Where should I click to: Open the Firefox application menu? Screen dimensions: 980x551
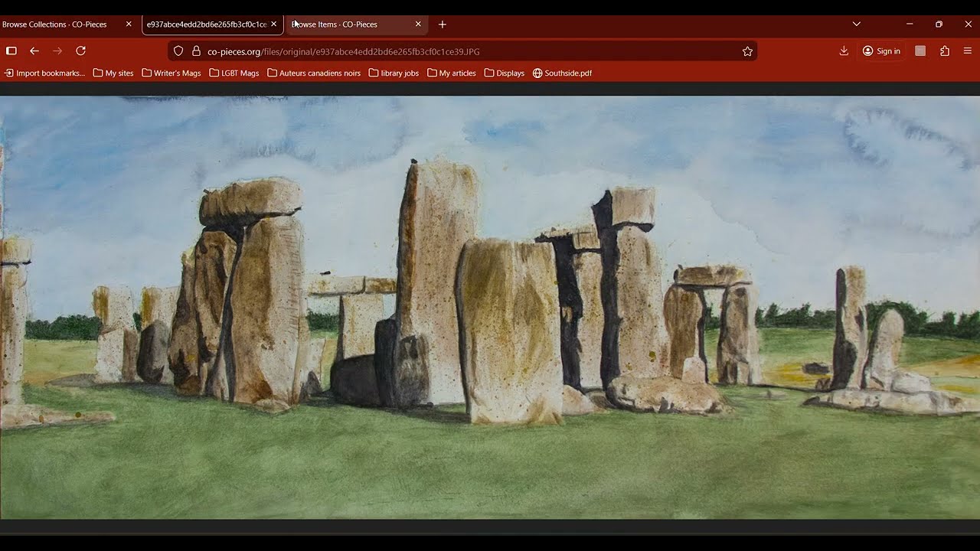point(968,51)
